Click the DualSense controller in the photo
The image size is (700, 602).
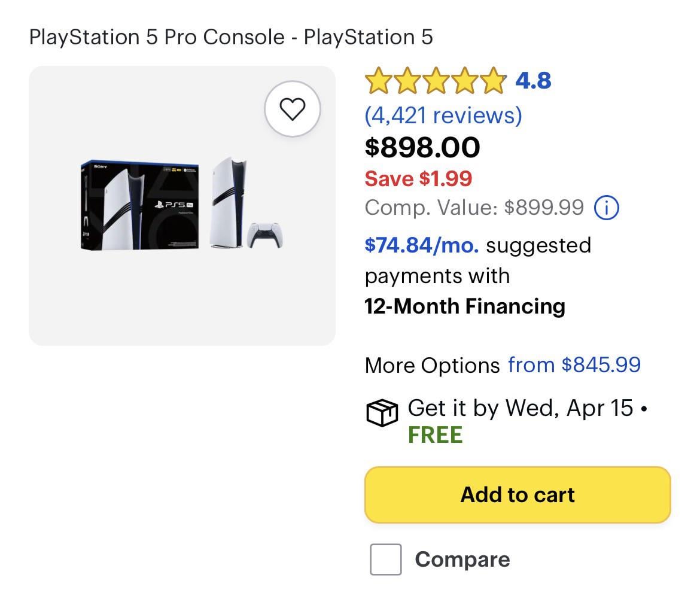[x=264, y=235]
